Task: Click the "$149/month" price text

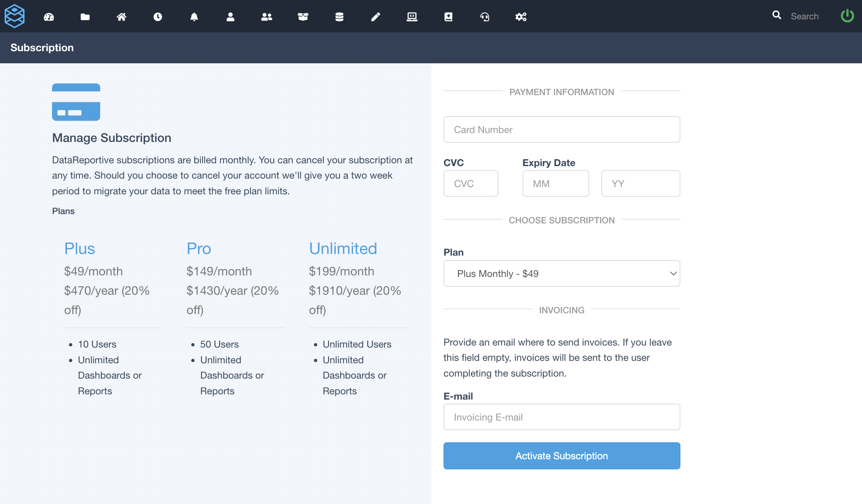Action: (219, 271)
